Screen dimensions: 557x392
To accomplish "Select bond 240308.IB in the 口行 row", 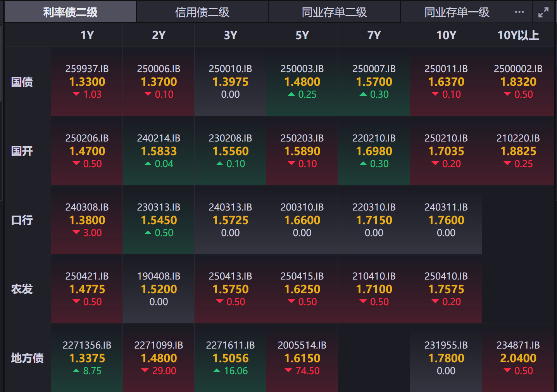I will 86,220.
